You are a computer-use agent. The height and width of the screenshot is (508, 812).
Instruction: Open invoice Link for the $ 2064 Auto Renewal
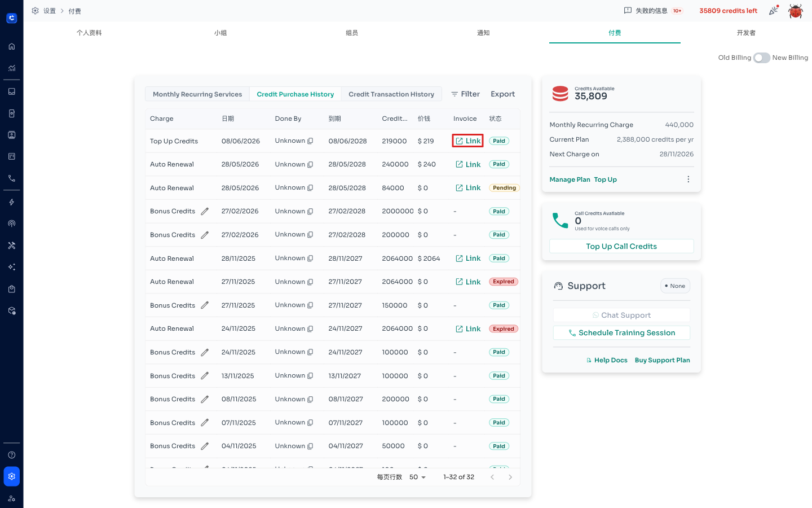coord(468,259)
